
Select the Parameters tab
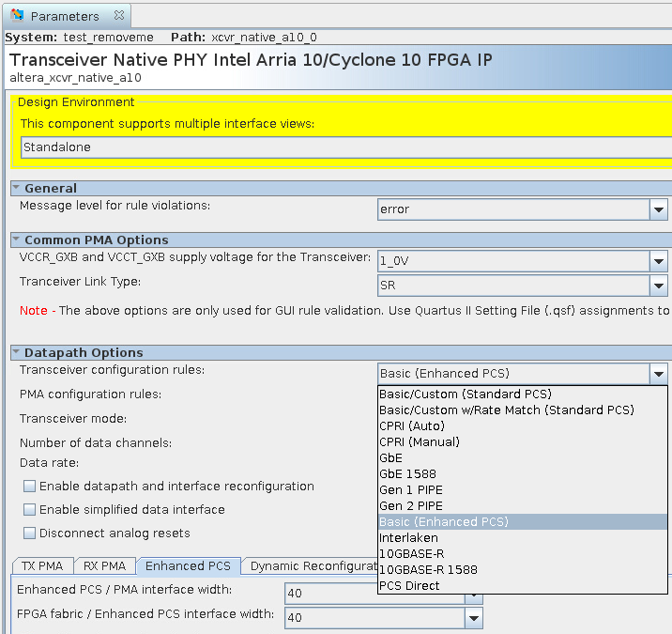[x=67, y=16]
